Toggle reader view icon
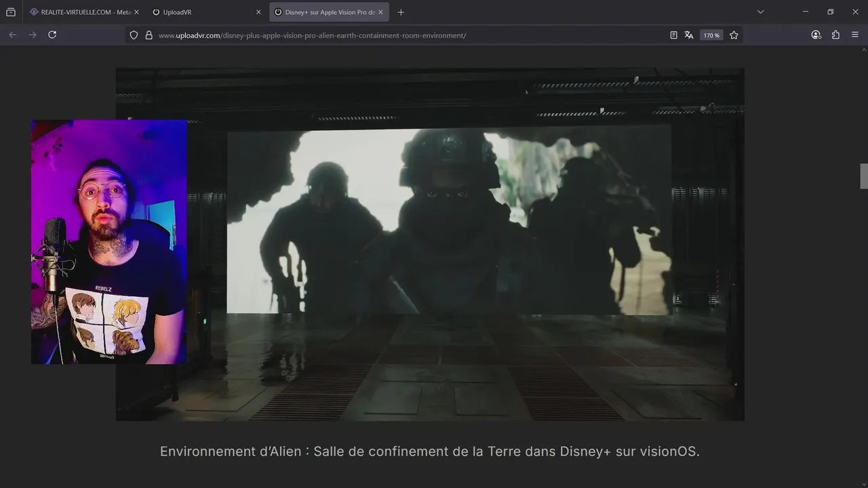The image size is (868, 488). [673, 35]
